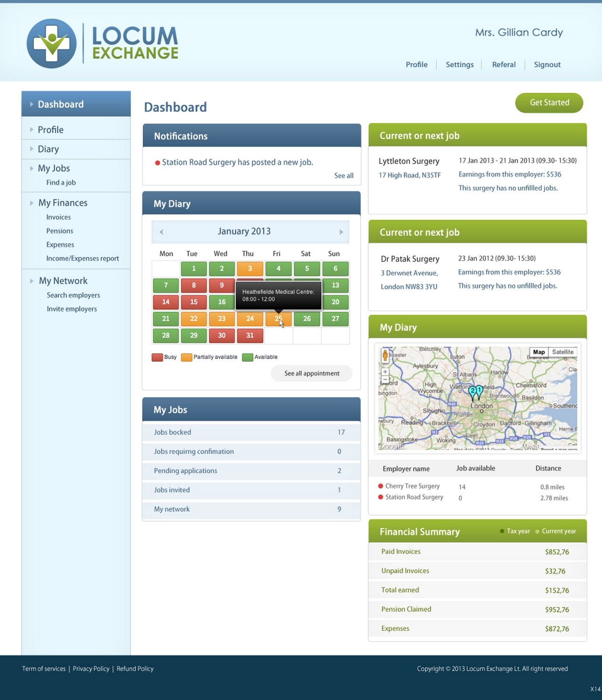Click the map pegman street view icon

pyautogui.click(x=385, y=356)
